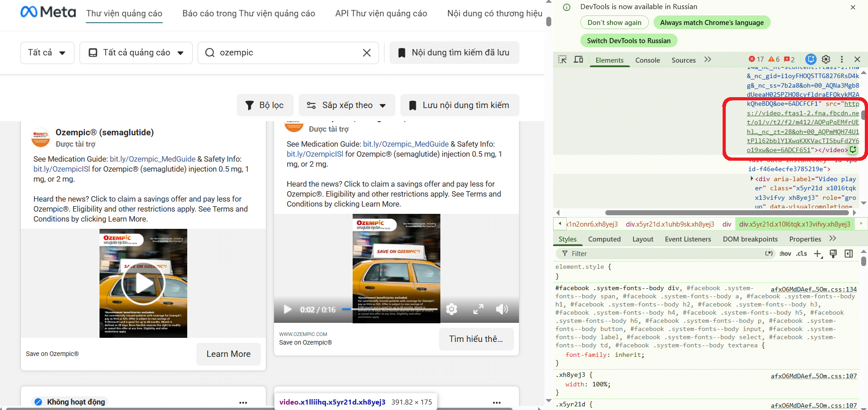The image size is (868, 410).
Task: Play the first Ozempic ad video
Action: tap(143, 284)
